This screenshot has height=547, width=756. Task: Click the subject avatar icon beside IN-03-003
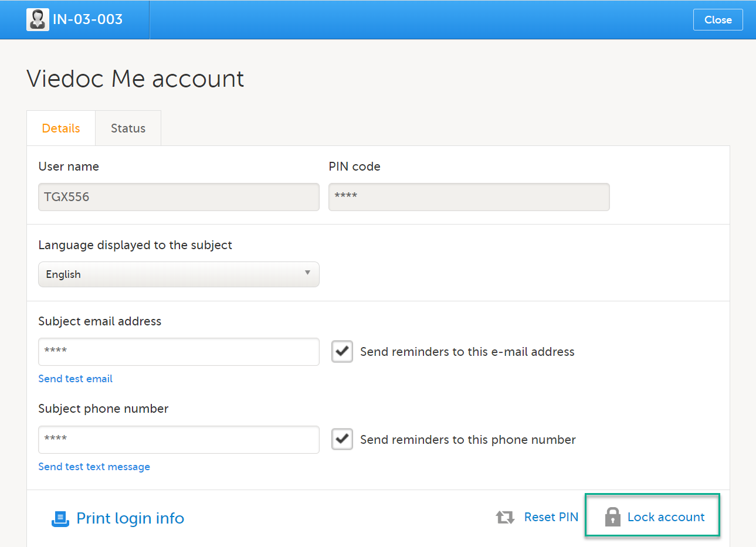pyautogui.click(x=38, y=19)
